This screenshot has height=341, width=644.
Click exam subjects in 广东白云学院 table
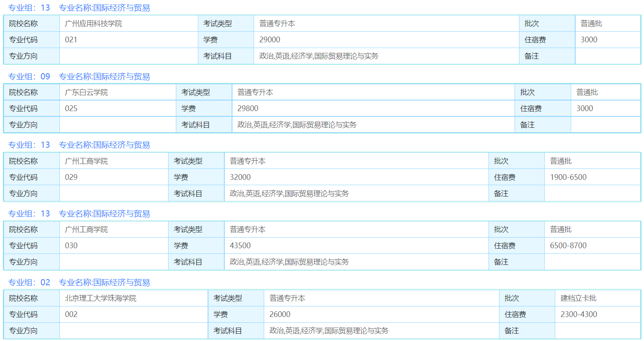(297, 125)
